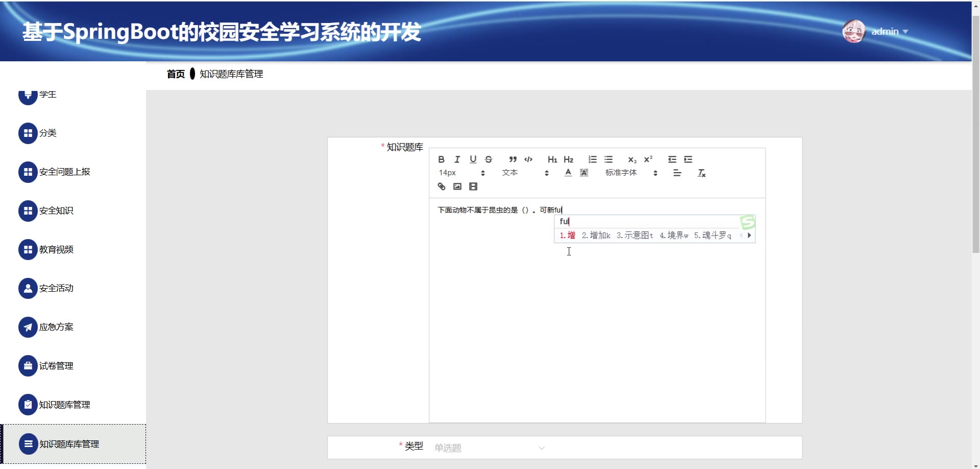The width and height of the screenshot is (980, 469).
Task: Show next page of IME candidates
Action: [x=749, y=236]
